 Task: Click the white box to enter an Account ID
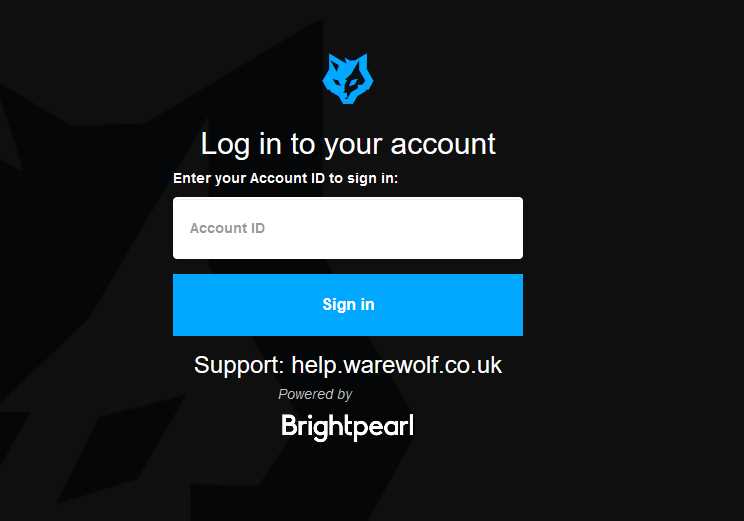coord(348,228)
